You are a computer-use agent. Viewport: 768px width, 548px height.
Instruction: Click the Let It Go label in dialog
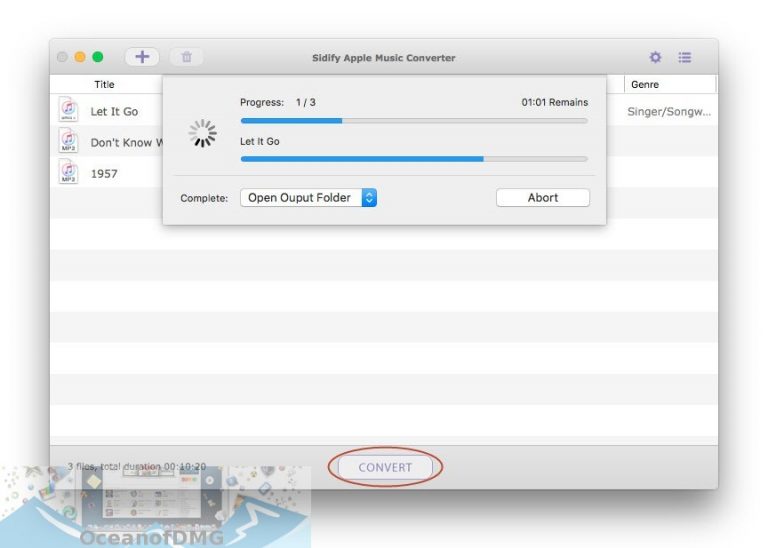point(260,142)
